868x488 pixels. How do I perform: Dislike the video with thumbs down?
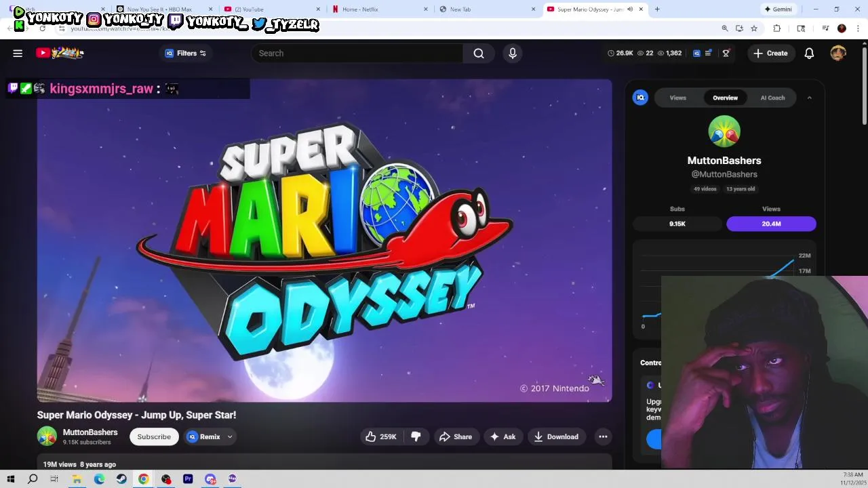point(416,436)
